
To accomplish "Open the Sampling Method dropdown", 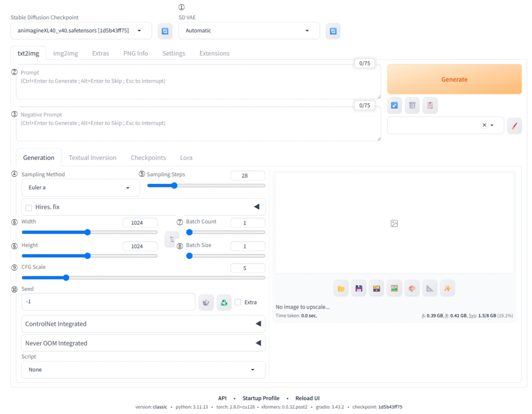I will [x=81, y=188].
